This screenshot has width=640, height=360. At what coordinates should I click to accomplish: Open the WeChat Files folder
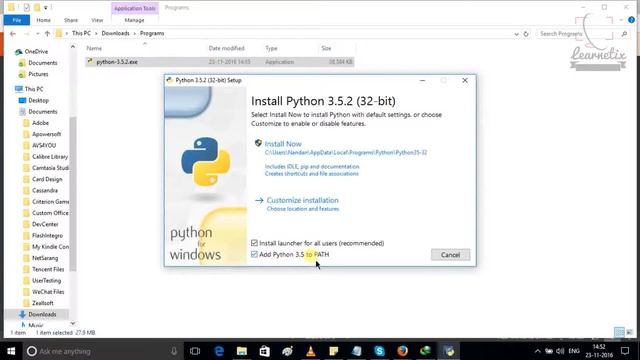pos(48,292)
